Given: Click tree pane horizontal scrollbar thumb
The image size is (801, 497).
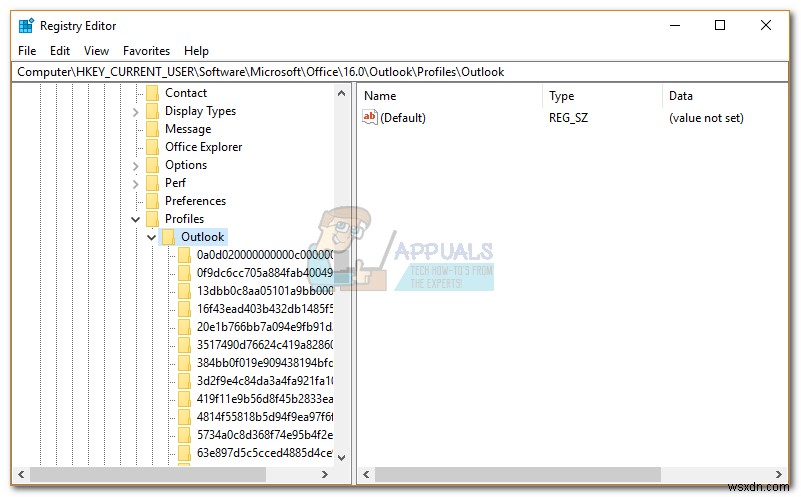Looking at the screenshot, I should [148, 474].
